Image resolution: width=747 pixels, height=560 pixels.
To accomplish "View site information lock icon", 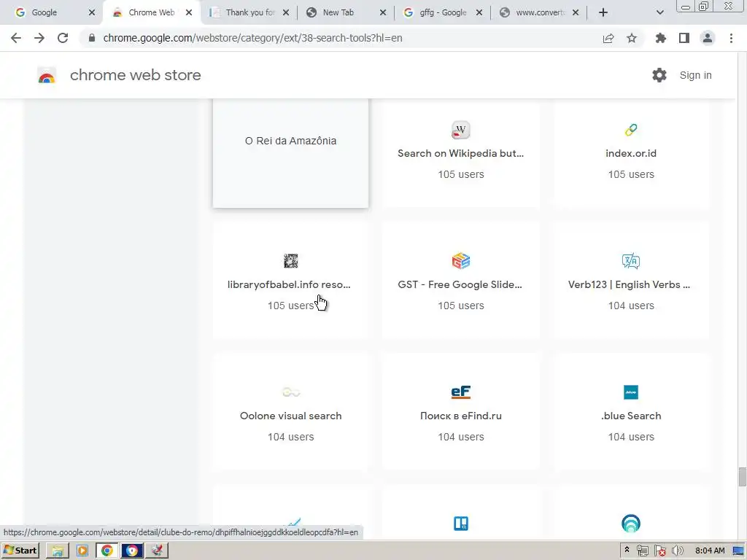I will [x=92, y=38].
